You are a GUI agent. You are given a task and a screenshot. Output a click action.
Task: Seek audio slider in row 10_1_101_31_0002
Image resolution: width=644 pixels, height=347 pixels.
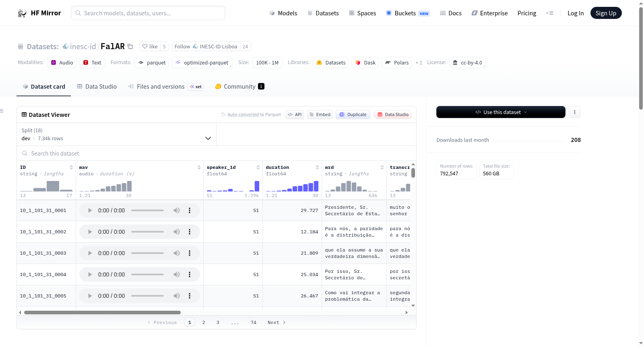tap(147, 232)
